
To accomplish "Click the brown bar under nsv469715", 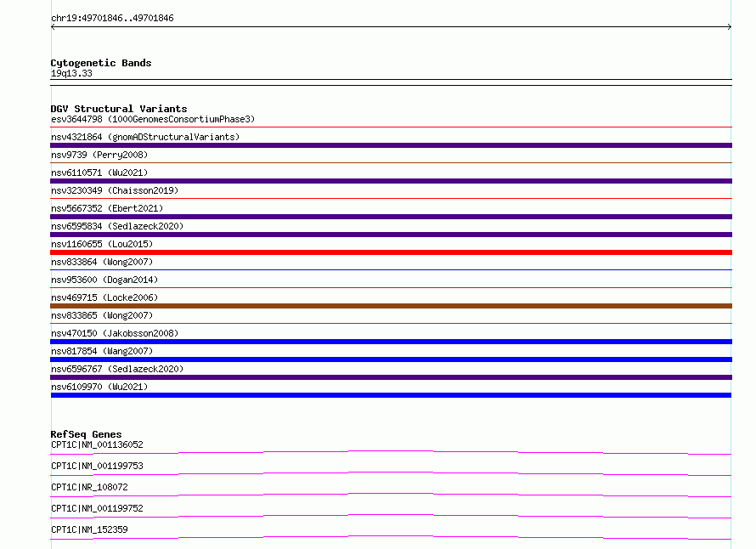I will 391,306.
